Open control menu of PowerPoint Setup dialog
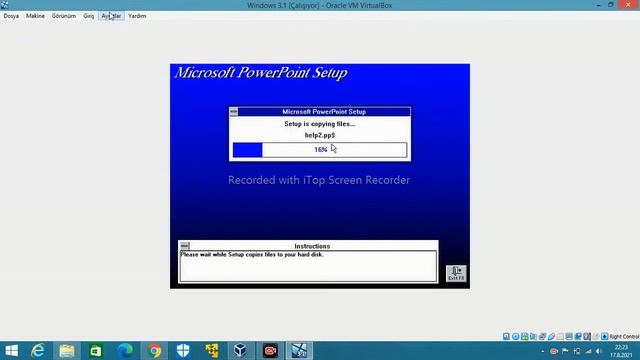The image size is (640, 360). [x=233, y=111]
